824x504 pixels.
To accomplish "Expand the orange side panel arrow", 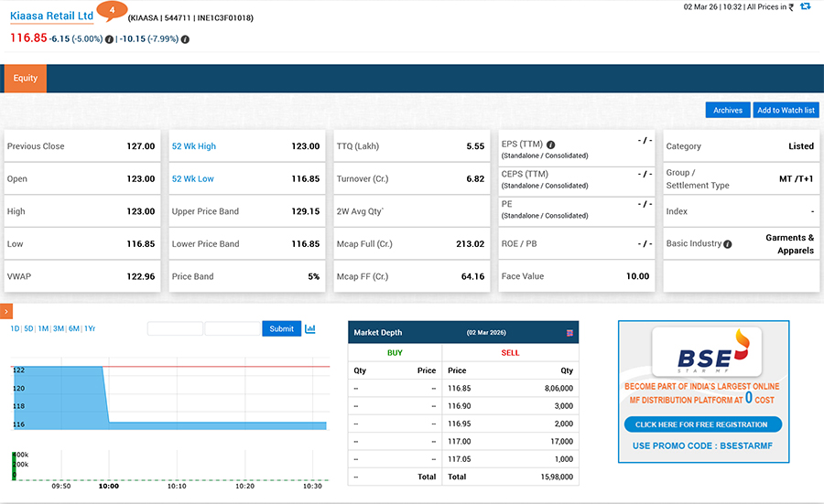I will [5, 312].
